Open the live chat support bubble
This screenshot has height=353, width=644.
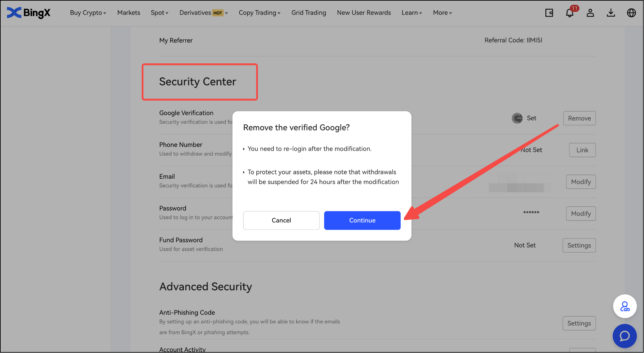624,336
